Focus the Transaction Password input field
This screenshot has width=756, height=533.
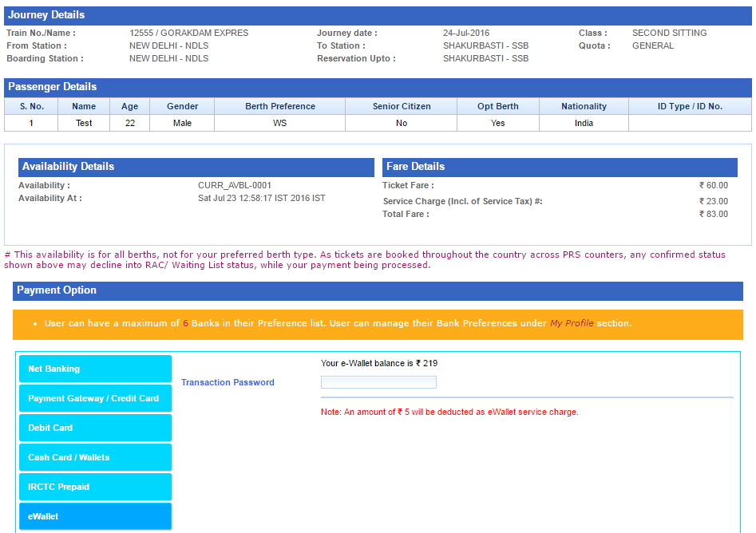tap(378, 382)
